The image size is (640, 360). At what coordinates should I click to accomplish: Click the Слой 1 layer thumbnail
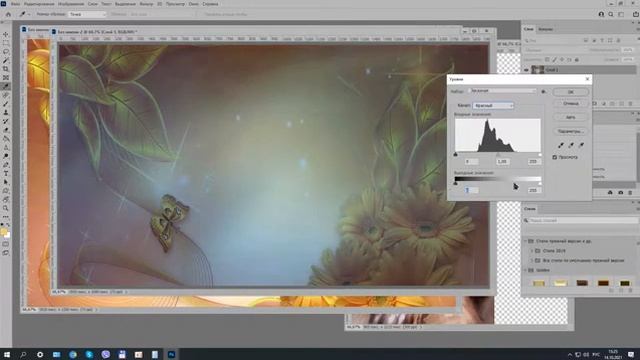(x=538, y=70)
